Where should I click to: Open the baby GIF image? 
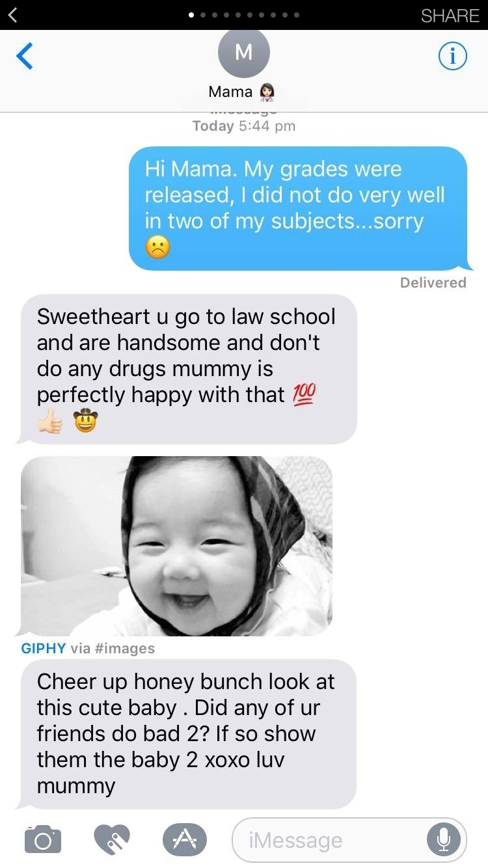177,546
